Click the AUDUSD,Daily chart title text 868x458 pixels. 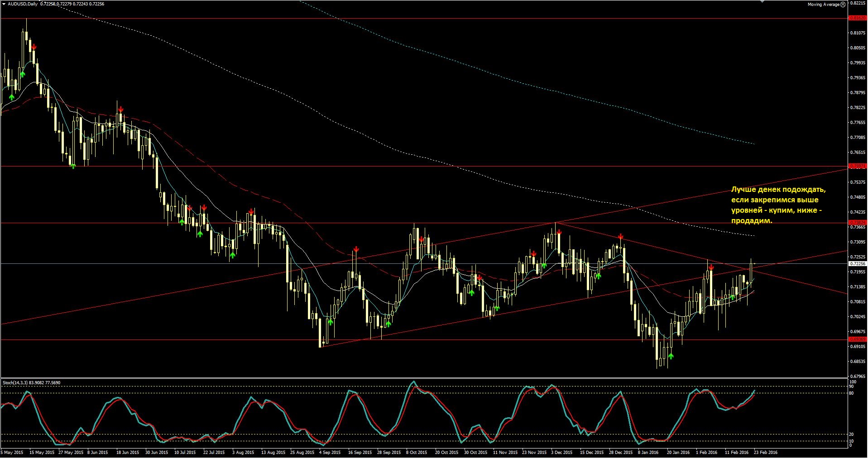point(23,4)
